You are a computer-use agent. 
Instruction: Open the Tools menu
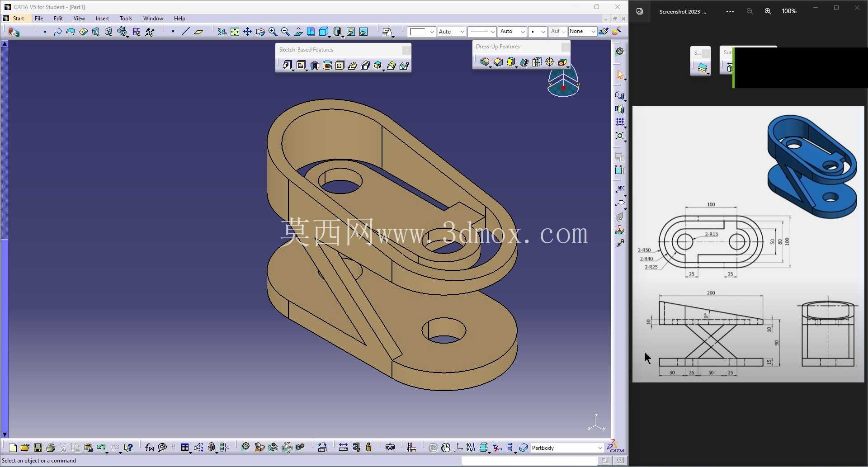pyautogui.click(x=126, y=19)
